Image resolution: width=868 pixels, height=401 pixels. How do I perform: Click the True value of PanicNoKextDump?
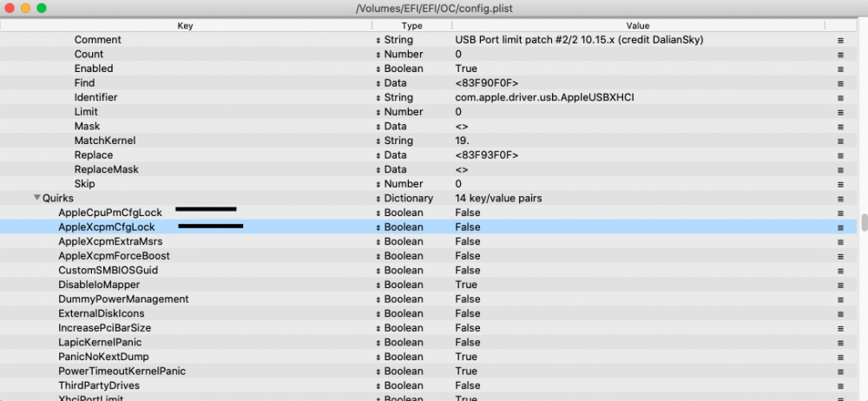point(465,357)
